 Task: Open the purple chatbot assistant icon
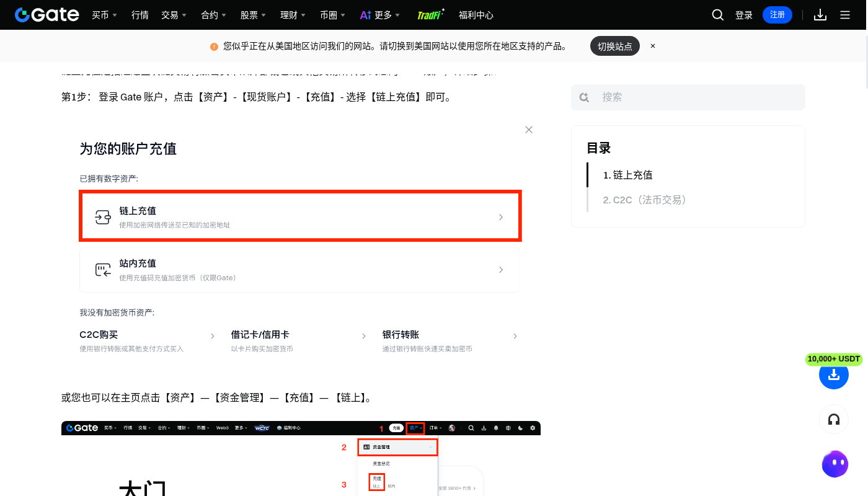[835, 464]
